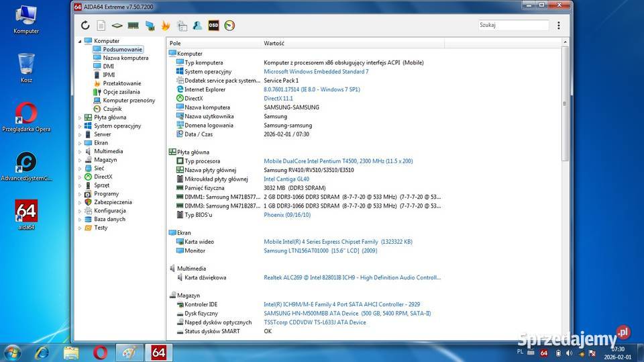Click the user profile toolbar icon
Viewport: 644px width, 362px height.
coord(197,26)
